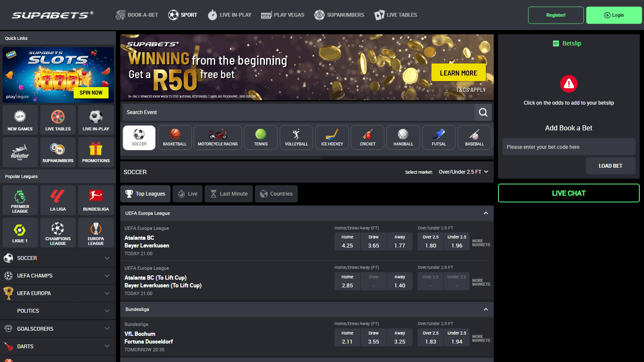Choose the Tennis sport icon
The image size is (644, 362).
tap(261, 138)
